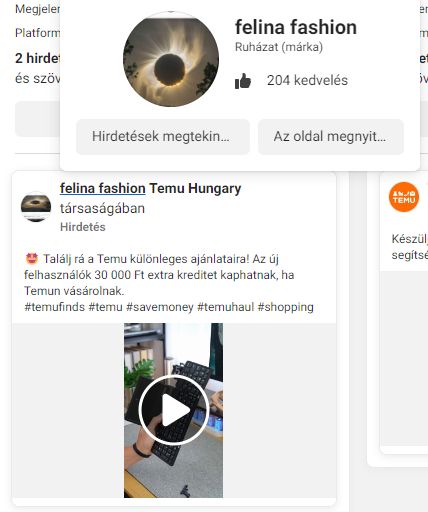
Task: Click the heart-eyes emoji in the ad text
Action: pyautogui.click(x=32, y=259)
